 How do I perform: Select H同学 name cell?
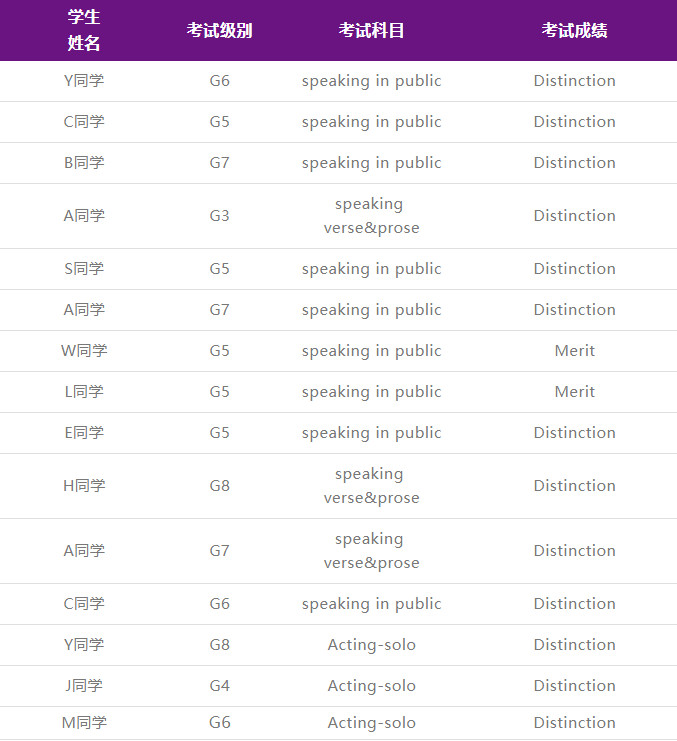coord(84,486)
